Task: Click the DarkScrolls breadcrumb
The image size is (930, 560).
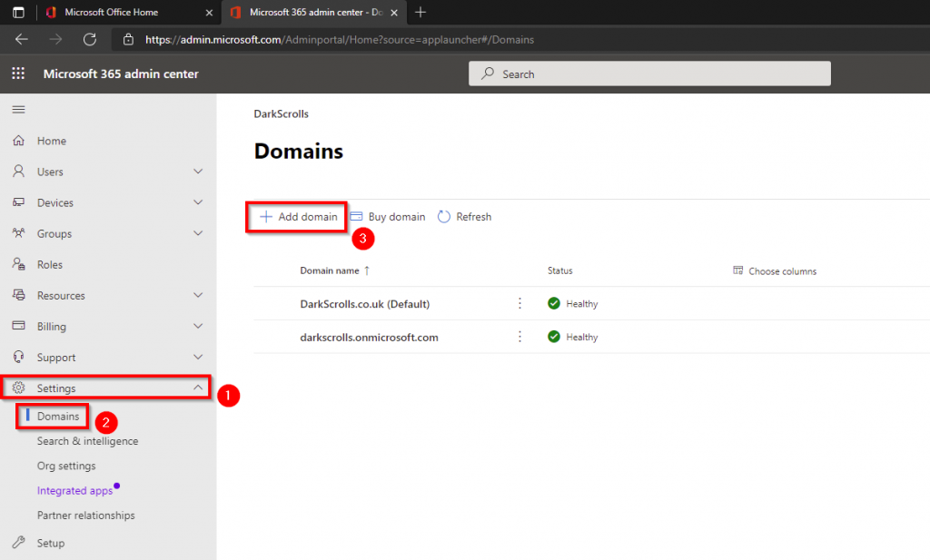Action: 282,113
